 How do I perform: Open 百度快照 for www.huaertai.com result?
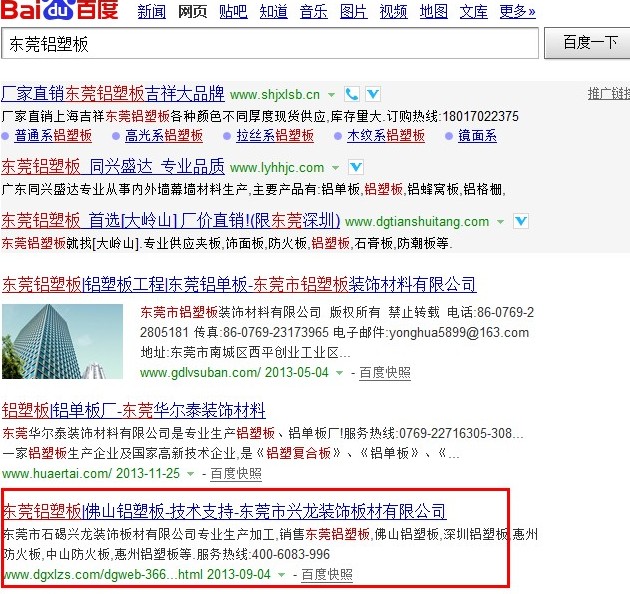[230, 474]
